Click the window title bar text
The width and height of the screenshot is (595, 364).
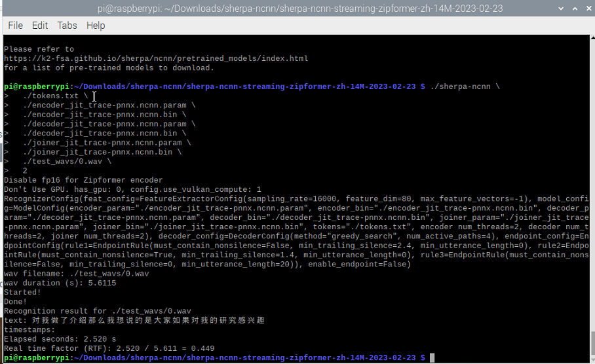(299, 9)
